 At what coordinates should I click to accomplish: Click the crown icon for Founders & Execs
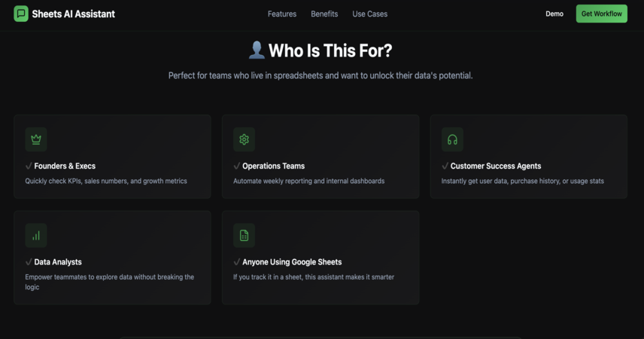[36, 139]
